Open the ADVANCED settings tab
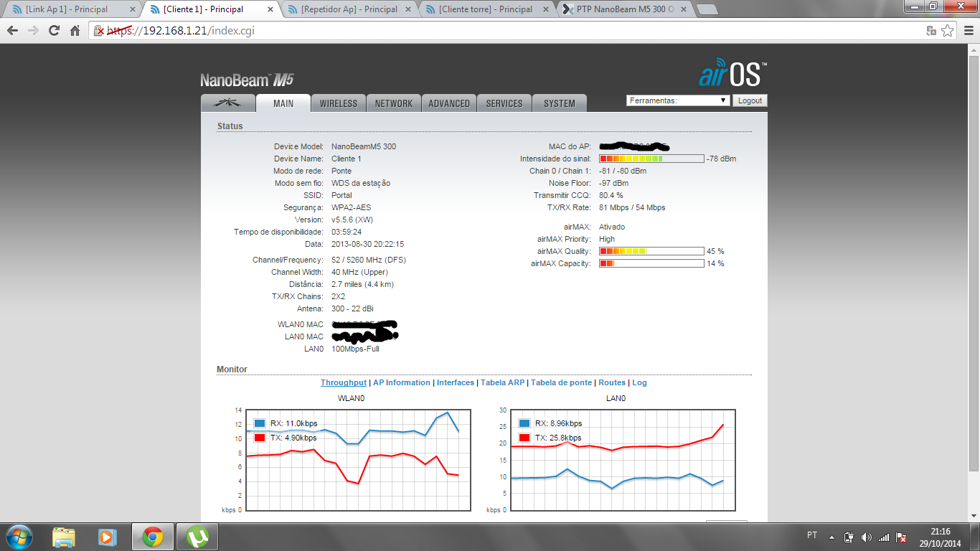This screenshot has height=551, width=980. point(449,103)
